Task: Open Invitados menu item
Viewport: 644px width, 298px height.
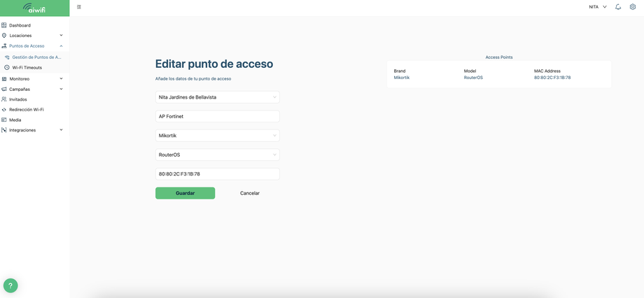Action: click(18, 99)
